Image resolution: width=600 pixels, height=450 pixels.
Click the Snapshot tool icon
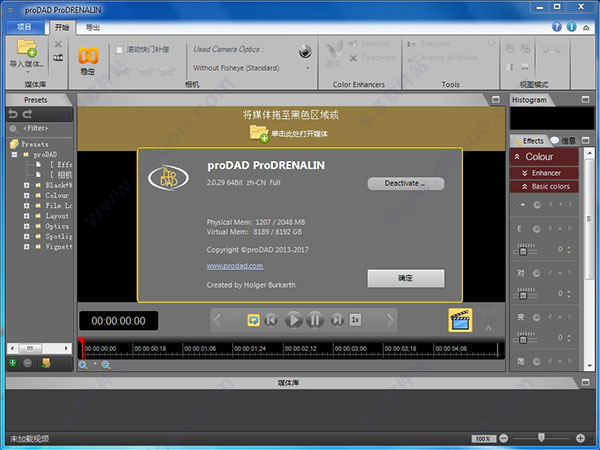coord(411,44)
